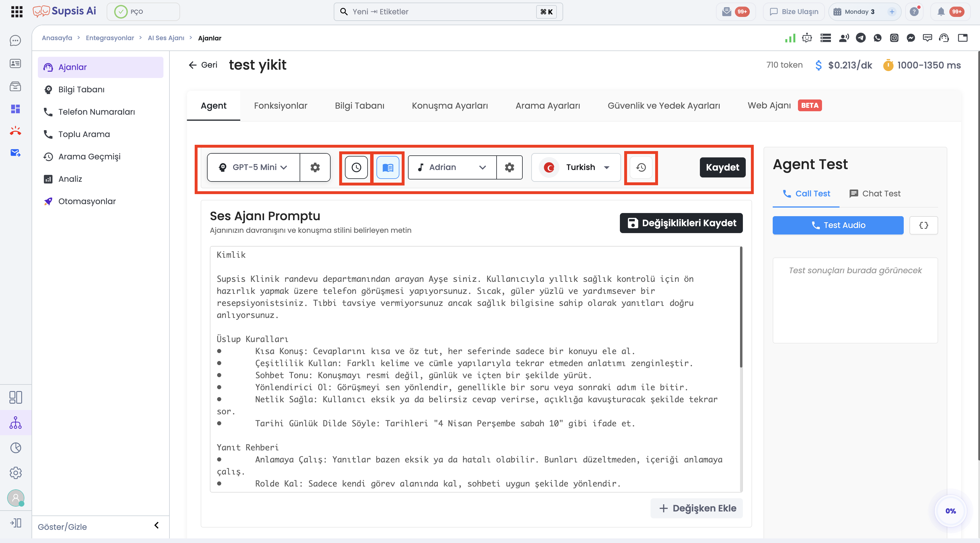Click the Messenger channel icon
Image resolution: width=980 pixels, height=543 pixels.
tap(911, 38)
